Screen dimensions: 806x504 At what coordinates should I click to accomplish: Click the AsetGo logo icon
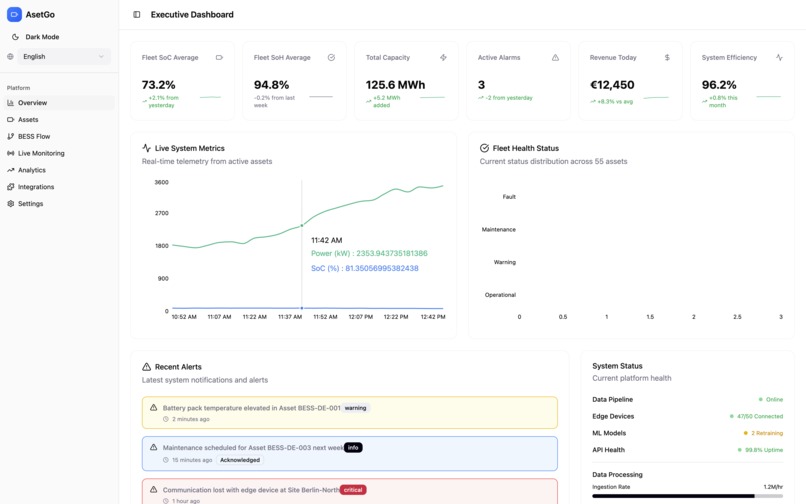[14, 14]
